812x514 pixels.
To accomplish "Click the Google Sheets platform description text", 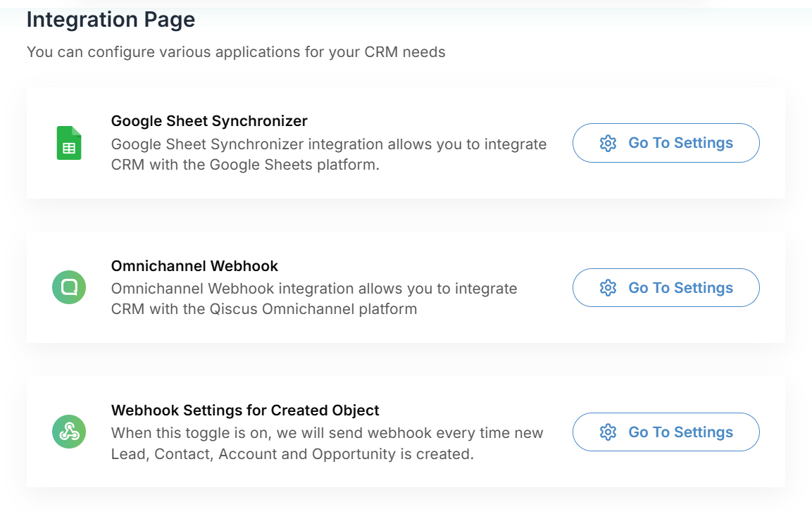I will click(329, 154).
